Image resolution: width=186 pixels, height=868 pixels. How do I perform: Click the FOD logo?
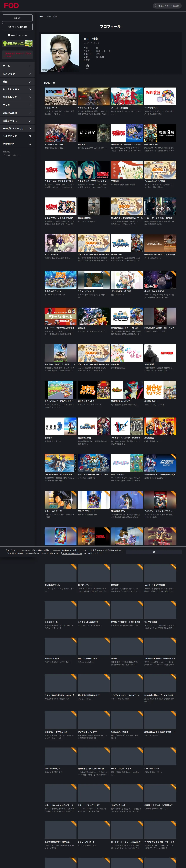click(11, 6)
